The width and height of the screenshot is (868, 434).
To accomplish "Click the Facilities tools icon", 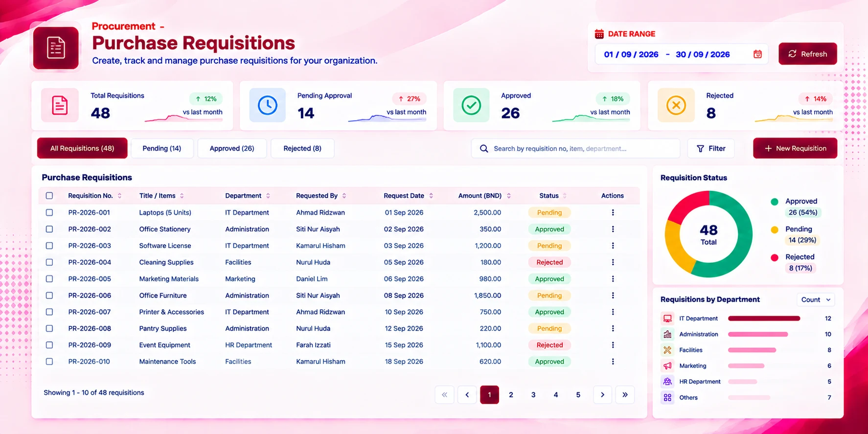I will coord(667,350).
